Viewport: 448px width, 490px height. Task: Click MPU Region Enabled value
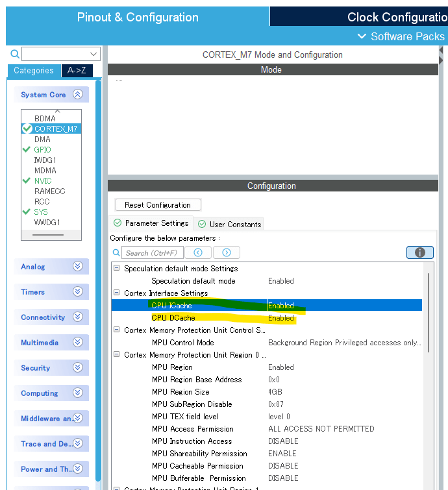281,367
